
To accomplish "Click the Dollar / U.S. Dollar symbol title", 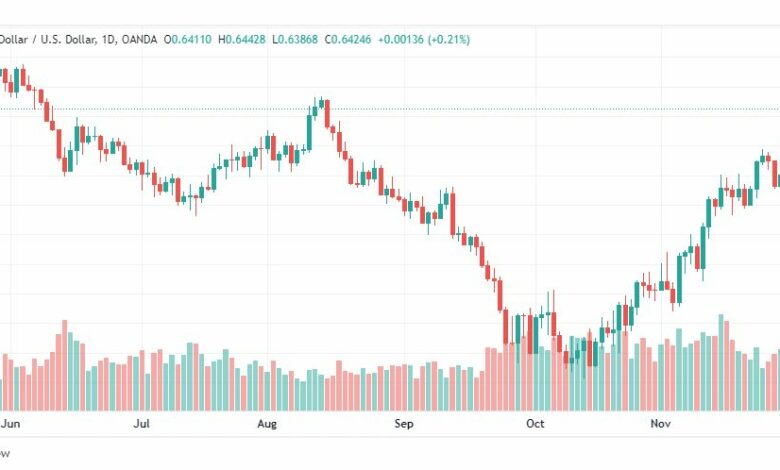I will 47,39.
